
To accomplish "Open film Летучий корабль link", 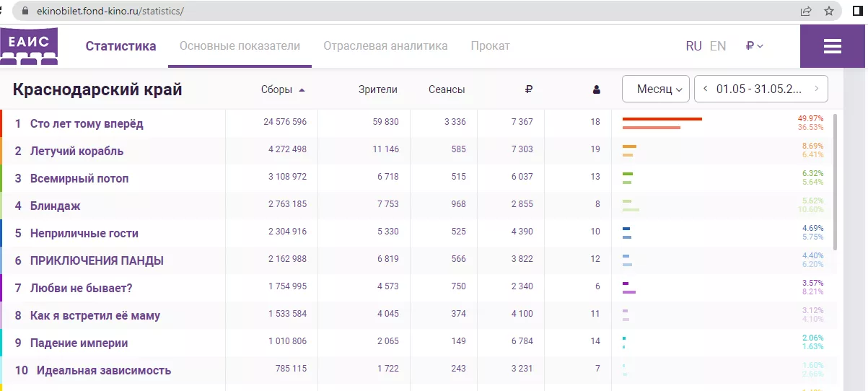I will click(76, 151).
